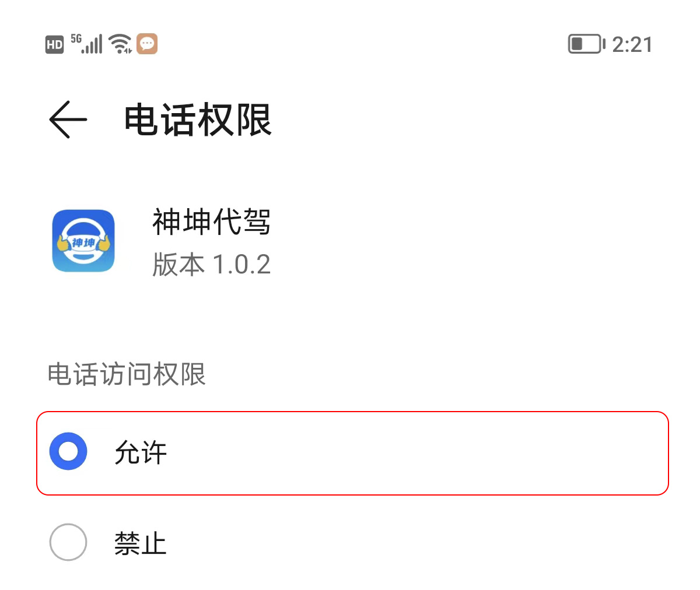The height and width of the screenshot is (590, 700).
Task: Tap the 版本 1.0.2 version text
Action: pyautogui.click(x=211, y=265)
